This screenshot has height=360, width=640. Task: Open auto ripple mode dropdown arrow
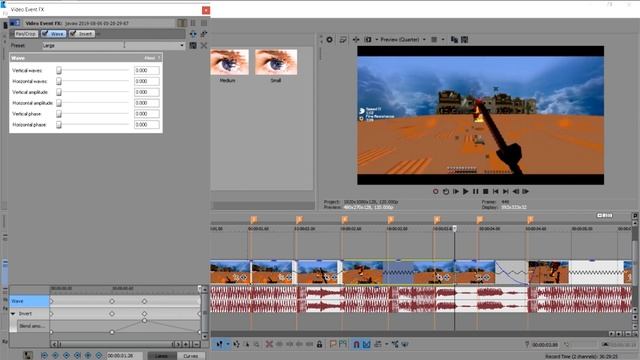click(x=386, y=344)
